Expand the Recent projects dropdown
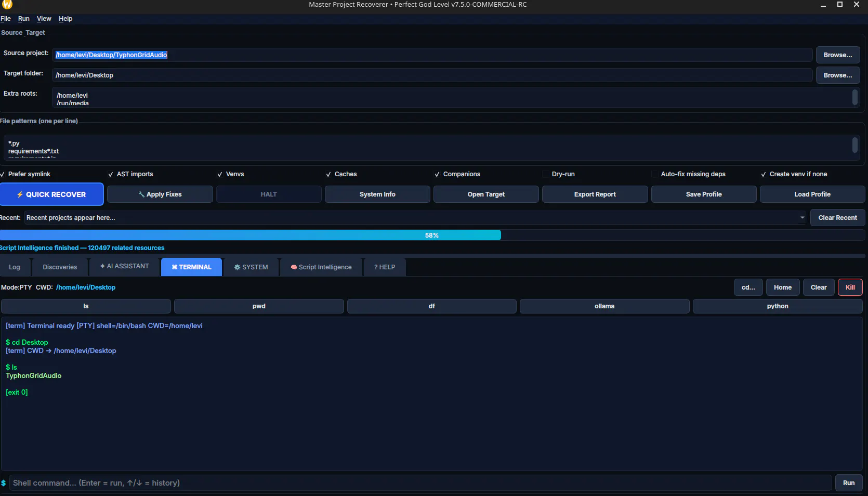 pos(802,218)
